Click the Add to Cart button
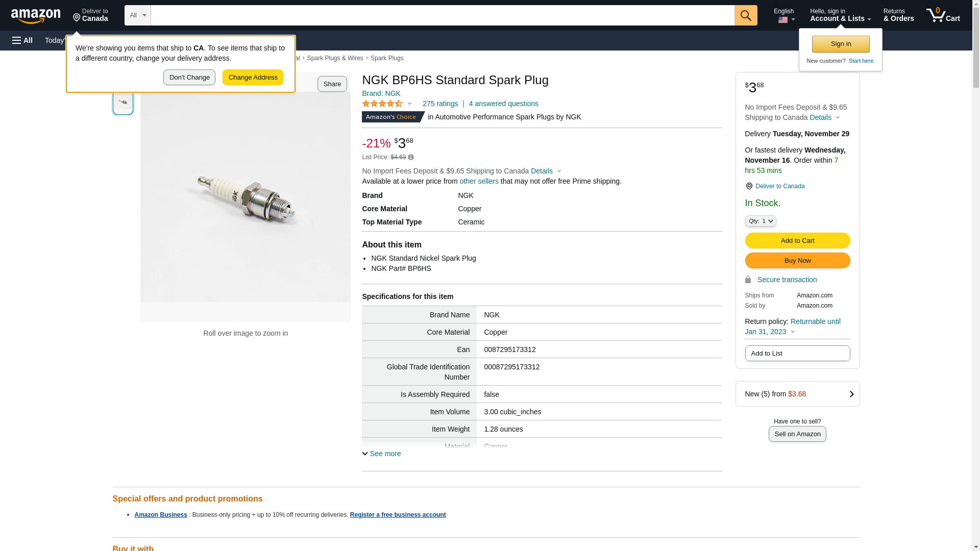Viewport: 980px width, 551px height. click(797, 241)
